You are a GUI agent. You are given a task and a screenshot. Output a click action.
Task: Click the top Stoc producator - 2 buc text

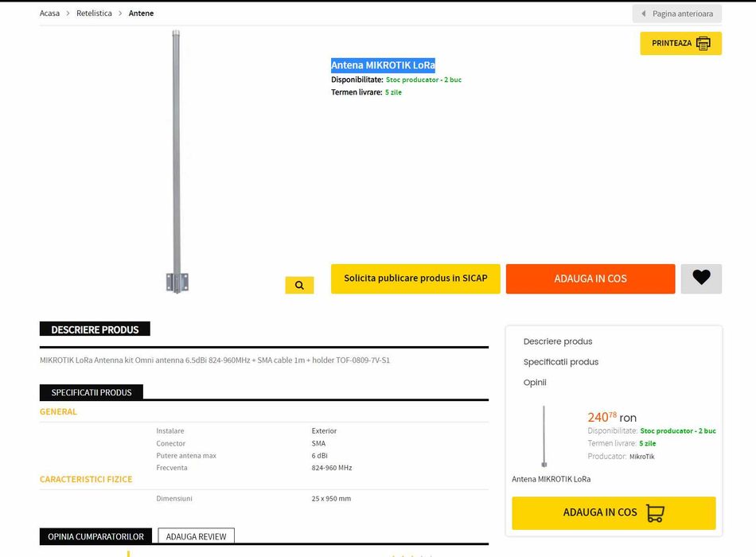[x=423, y=80]
